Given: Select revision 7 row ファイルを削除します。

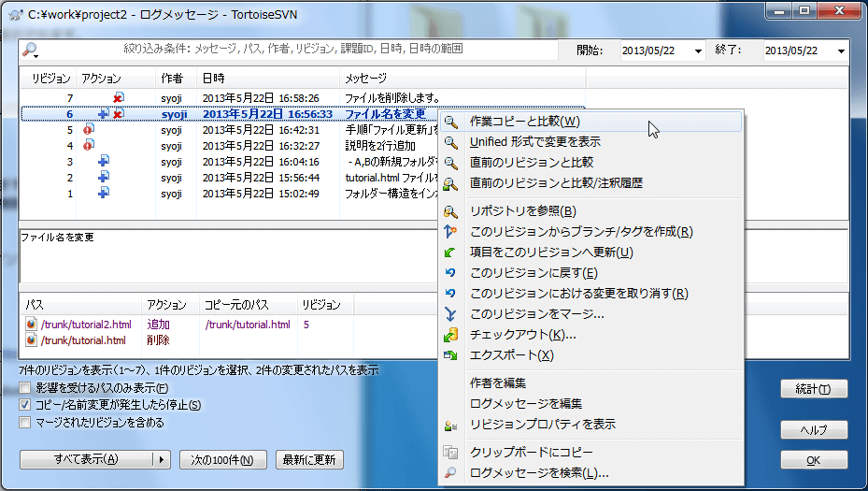Looking at the screenshot, I should [x=302, y=98].
